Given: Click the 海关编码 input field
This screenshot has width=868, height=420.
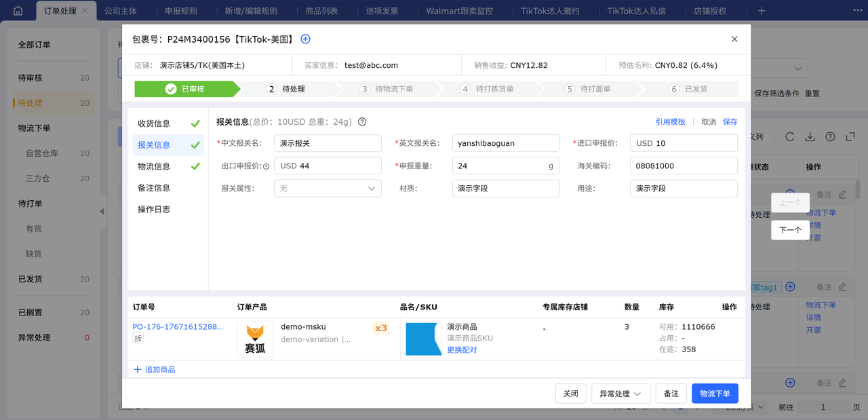Looking at the screenshot, I should pos(684,166).
